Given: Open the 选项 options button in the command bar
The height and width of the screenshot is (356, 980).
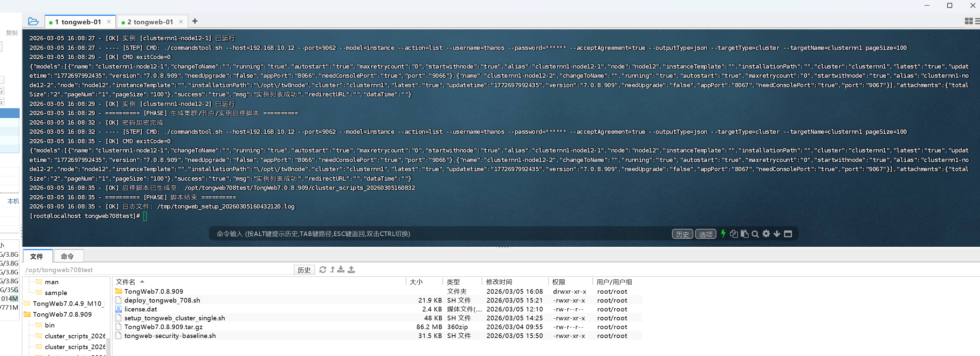Looking at the screenshot, I should tap(705, 234).
